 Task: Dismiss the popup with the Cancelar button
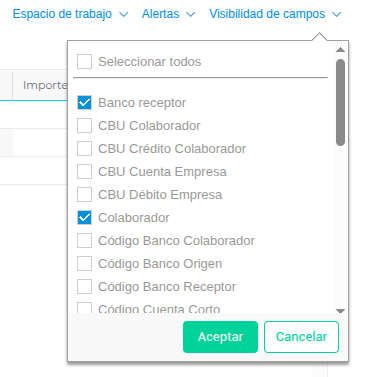click(301, 337)
